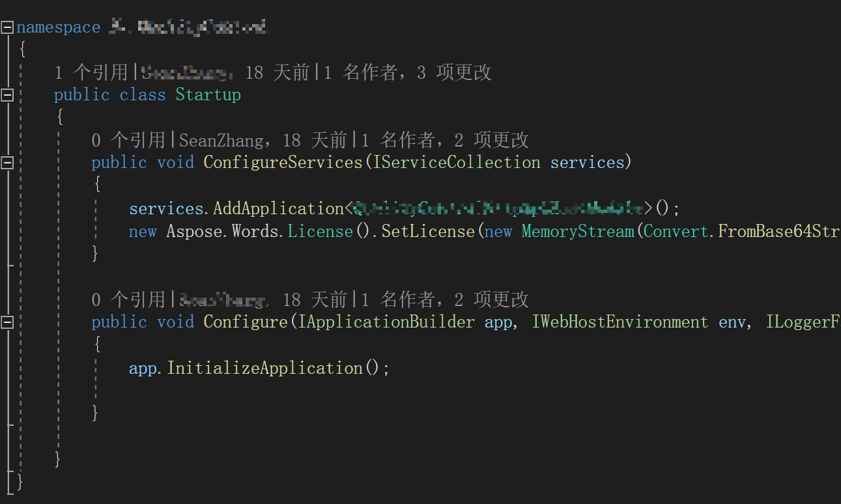Screen dimensions: 841x504
Task: Open '0 个引用' CodeLens for Configure method
Action: (x=128, y=299)
